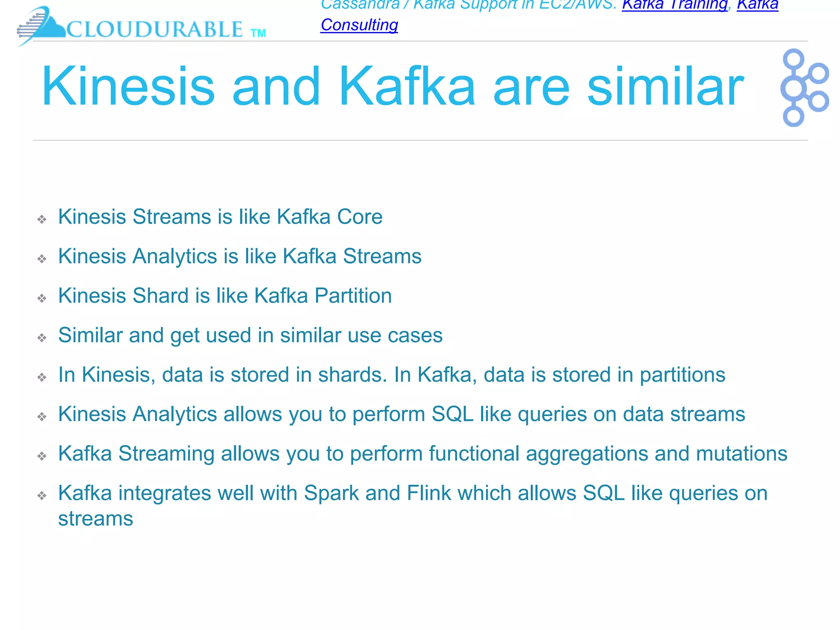Screen dimensions: 840x630
Task: Click the Cloudurable brand name text
Action: [x=166, y=29]
